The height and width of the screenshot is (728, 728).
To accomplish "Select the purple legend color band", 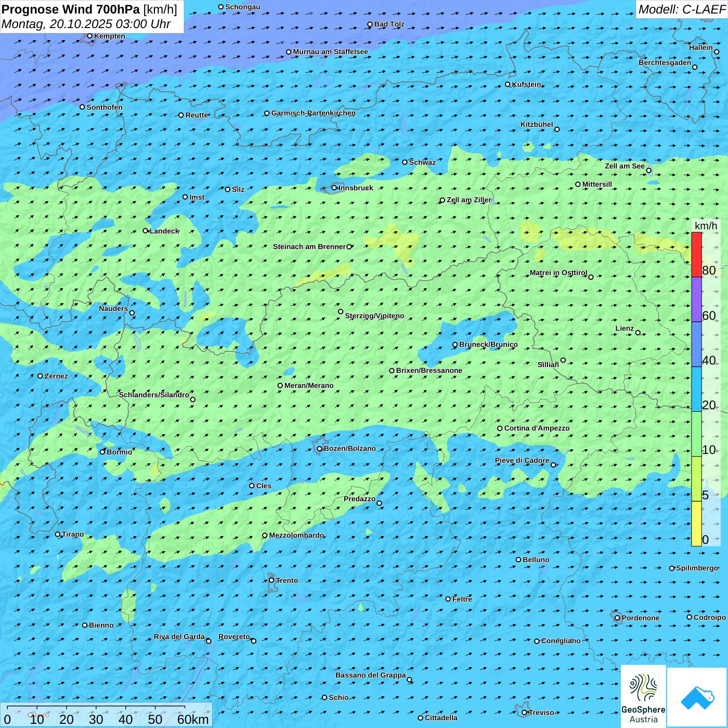I will tap(696, 299).
